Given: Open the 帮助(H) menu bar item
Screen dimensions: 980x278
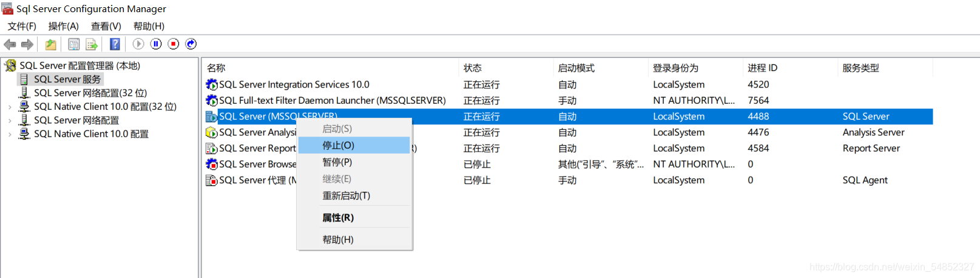Looking at the screenshot, I should point(149,26).
